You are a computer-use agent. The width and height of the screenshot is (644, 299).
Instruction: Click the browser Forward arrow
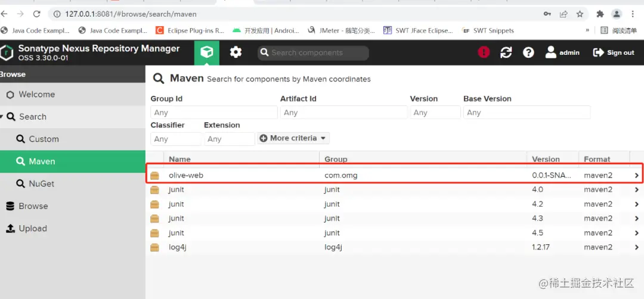click(x=20, y=14)
